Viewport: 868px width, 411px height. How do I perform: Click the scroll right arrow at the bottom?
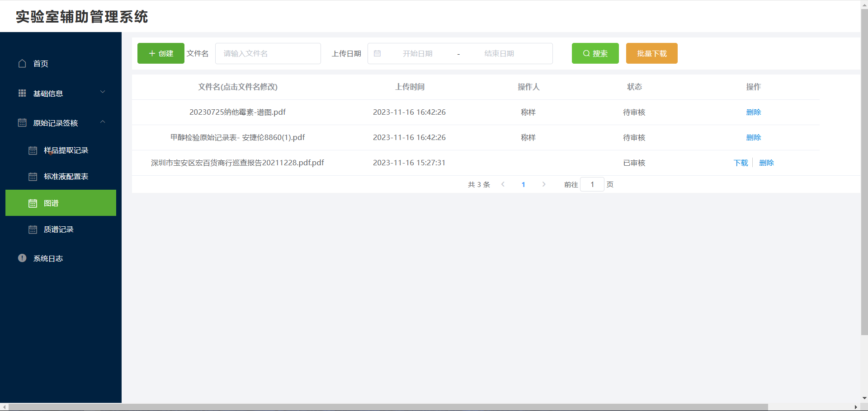click(x=856, y=407)
